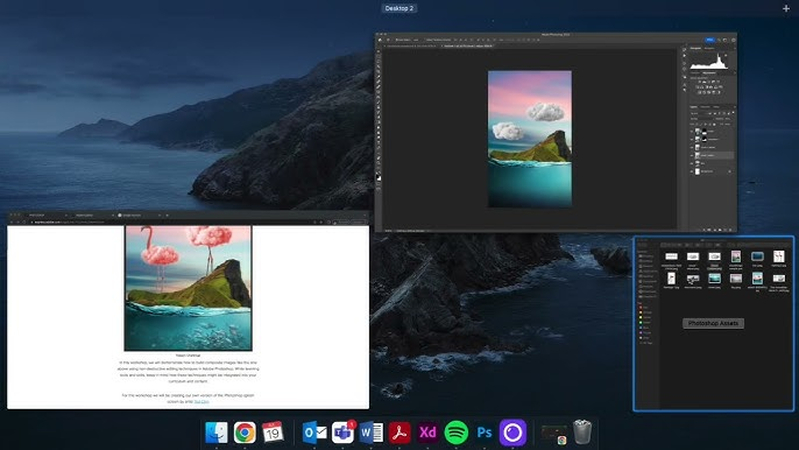Switch to Photoshop via its Dock icon
The width and height of the screenshot is (799, 450).
coord(484,433)
